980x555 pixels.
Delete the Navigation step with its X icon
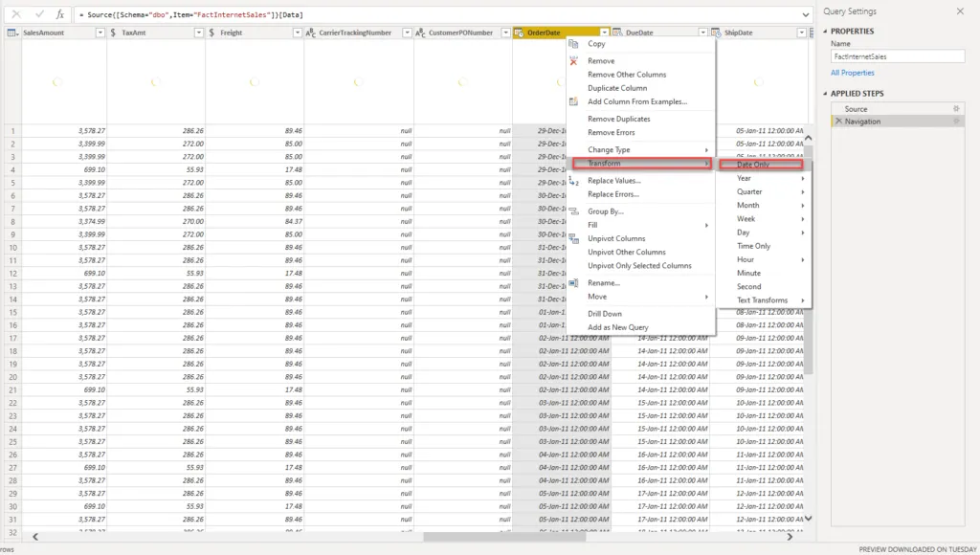(838, 122)
